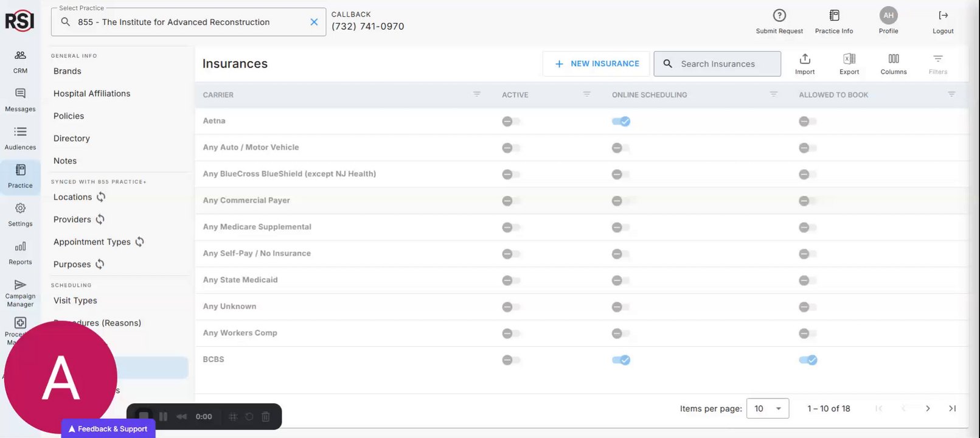Screen dimensions: 980x438
Task: Click sync icon next to Locations
Action: point(101,197)
